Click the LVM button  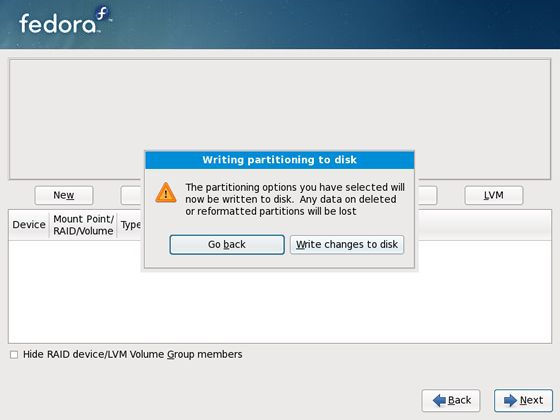click(494, 195)
